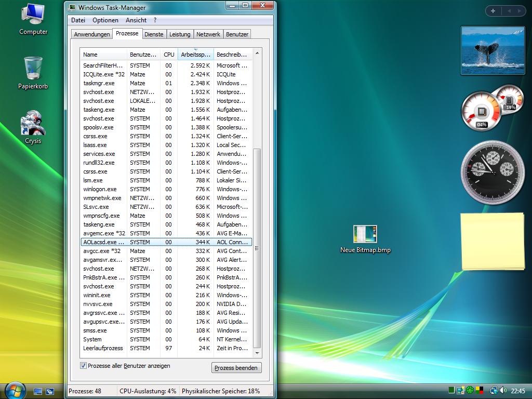This screenshot has height=399, width=532.
Task: Click the taskbar clock showing 22:45
Action: click(518, 391)
